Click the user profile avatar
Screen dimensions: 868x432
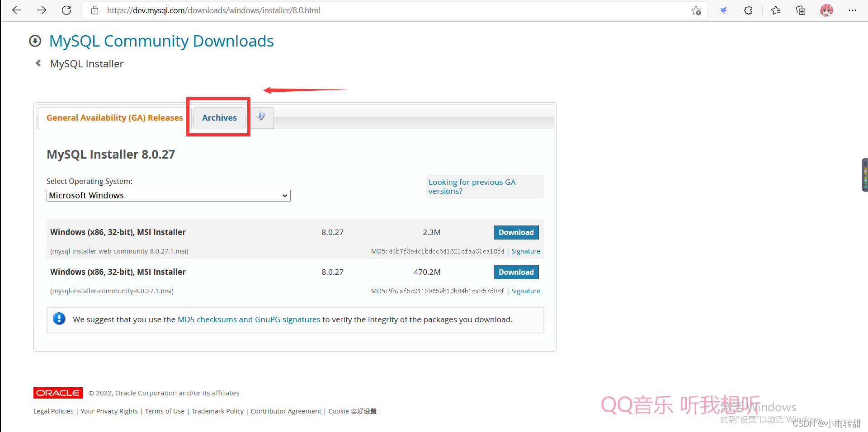pos(826,10)
